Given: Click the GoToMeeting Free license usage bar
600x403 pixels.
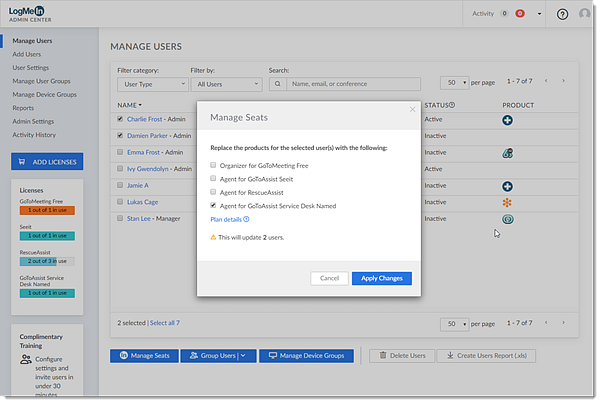Looking at the screenshot, I should tap(47, 210).
